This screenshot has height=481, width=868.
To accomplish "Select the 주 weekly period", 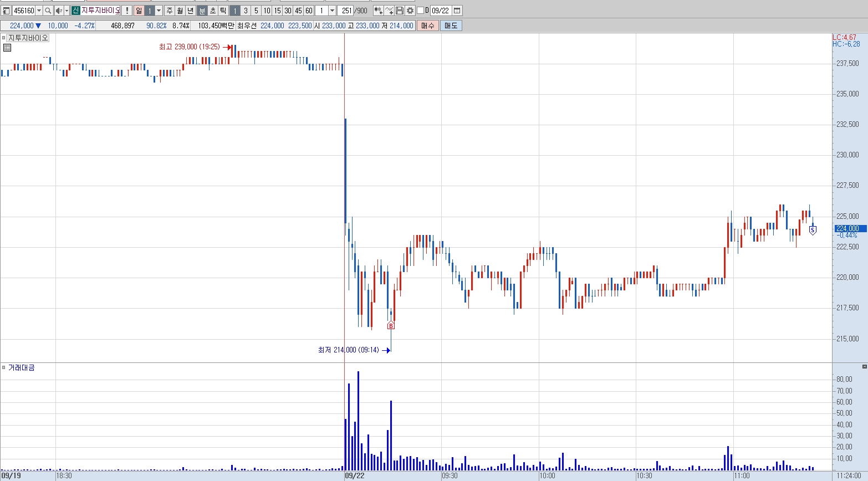I will point(170,11).
